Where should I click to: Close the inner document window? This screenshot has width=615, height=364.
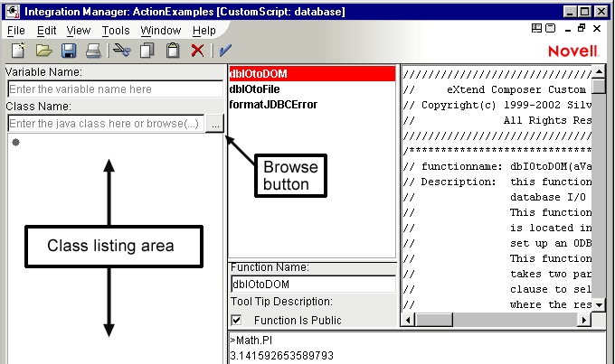[x=597, y=28]
